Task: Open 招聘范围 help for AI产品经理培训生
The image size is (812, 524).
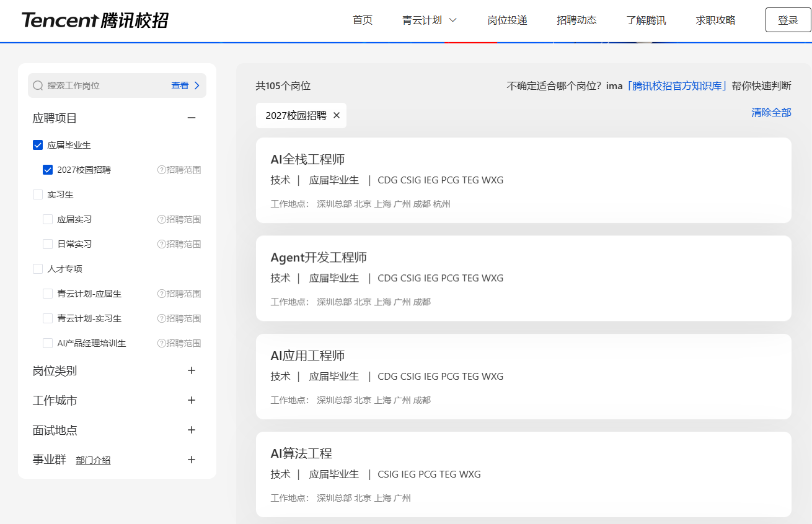Action: tap(179, 343)
